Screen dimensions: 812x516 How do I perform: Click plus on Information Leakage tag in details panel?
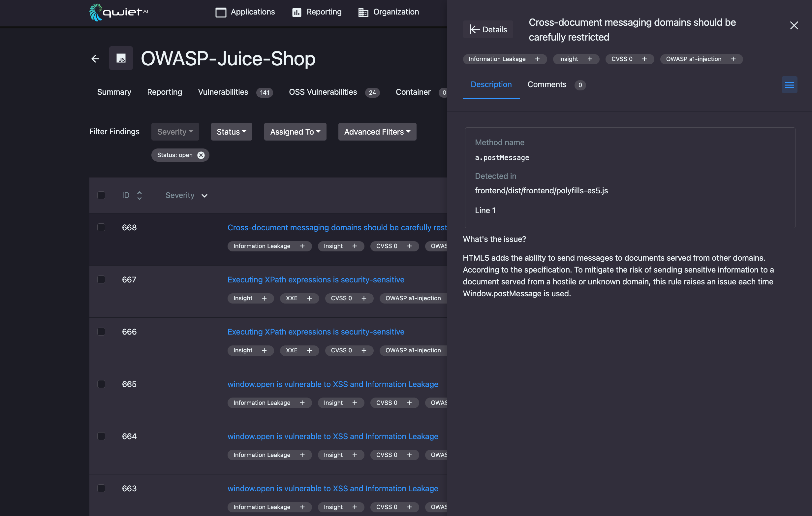pos(537,59)
